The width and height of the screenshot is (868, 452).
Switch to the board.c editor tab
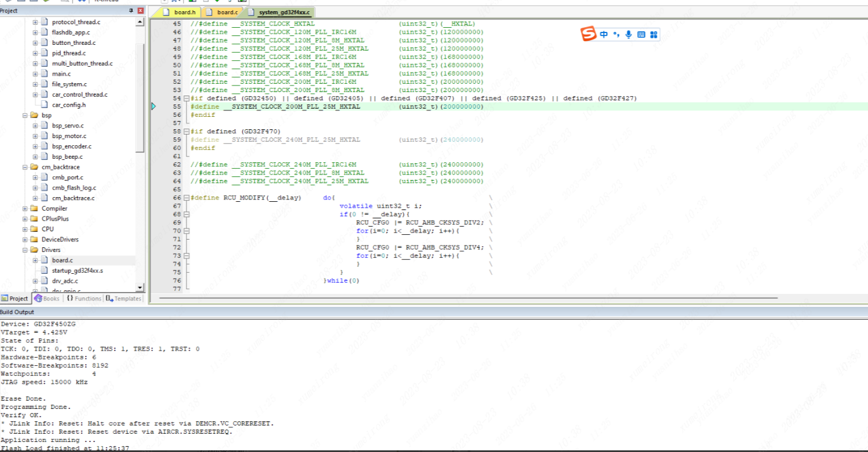pos(222,12)
